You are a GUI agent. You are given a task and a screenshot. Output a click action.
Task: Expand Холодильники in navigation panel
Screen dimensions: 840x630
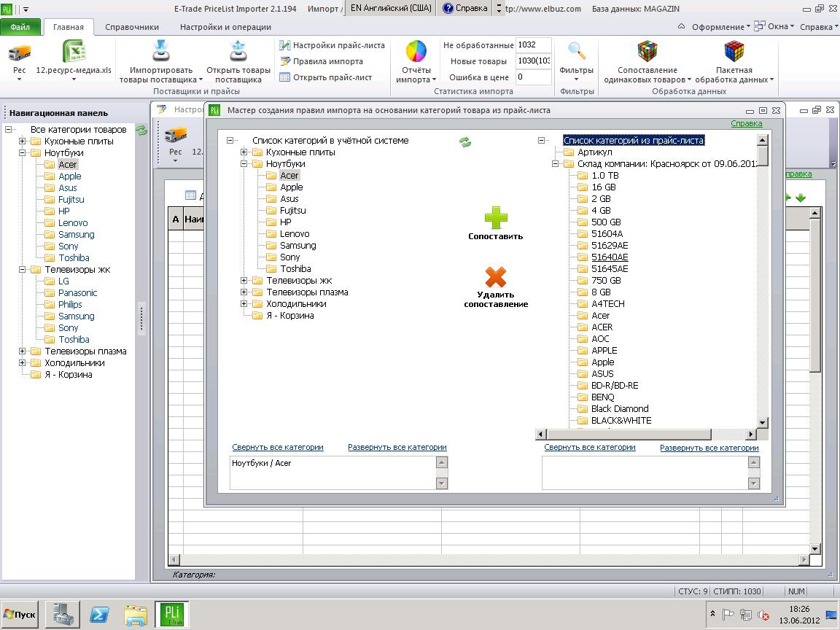22,363
